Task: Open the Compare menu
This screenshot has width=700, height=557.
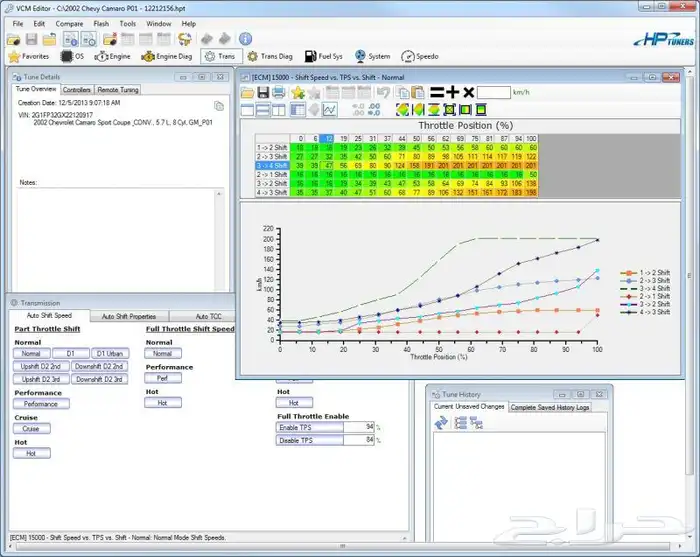Action: [69, 23]
